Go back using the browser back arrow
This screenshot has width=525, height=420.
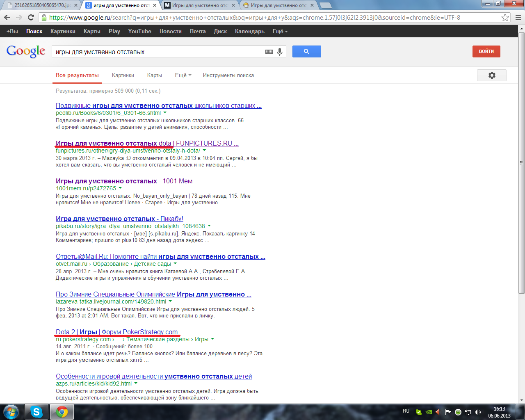[7, 17]
